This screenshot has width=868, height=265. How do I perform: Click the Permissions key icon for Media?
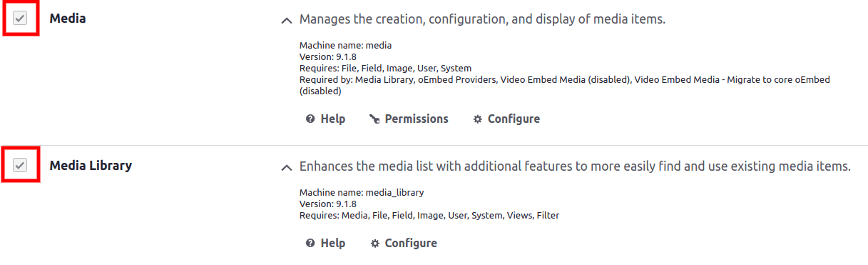374,119
